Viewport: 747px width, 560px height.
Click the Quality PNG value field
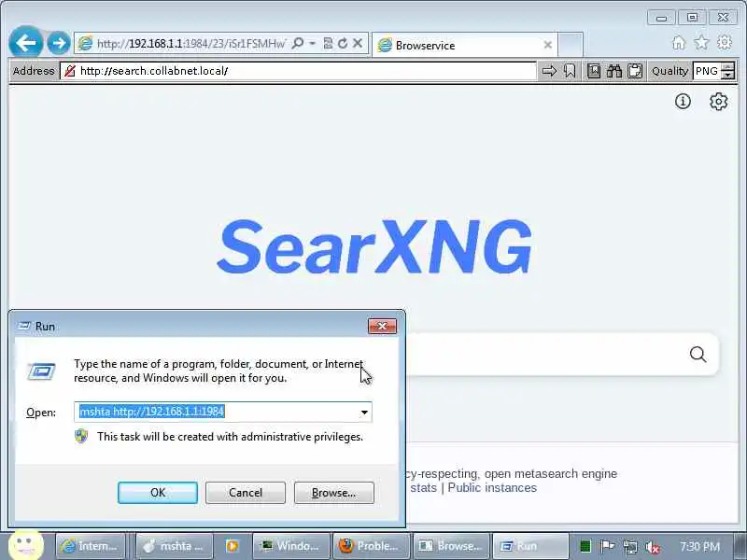point(707,71)
